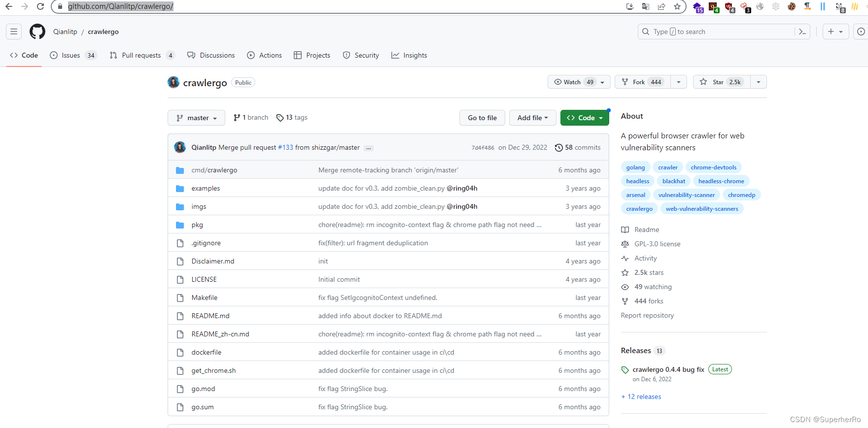Click Qianlitp commit author avatar
The width and height of the screenshot is (868, 428).
(180, 147)
